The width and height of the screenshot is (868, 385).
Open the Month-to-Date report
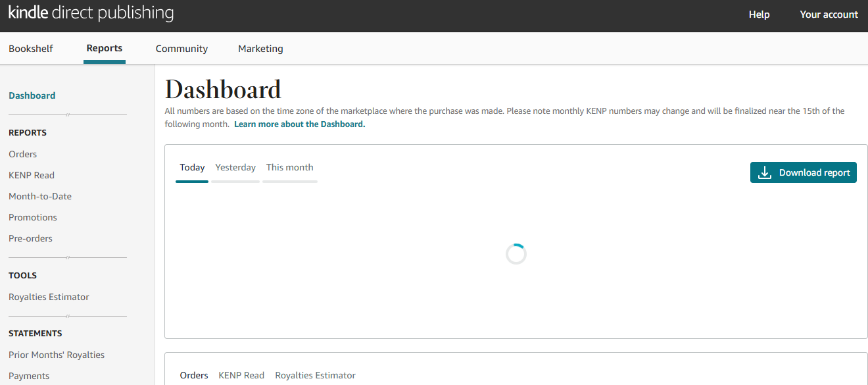tap(40, 195)
